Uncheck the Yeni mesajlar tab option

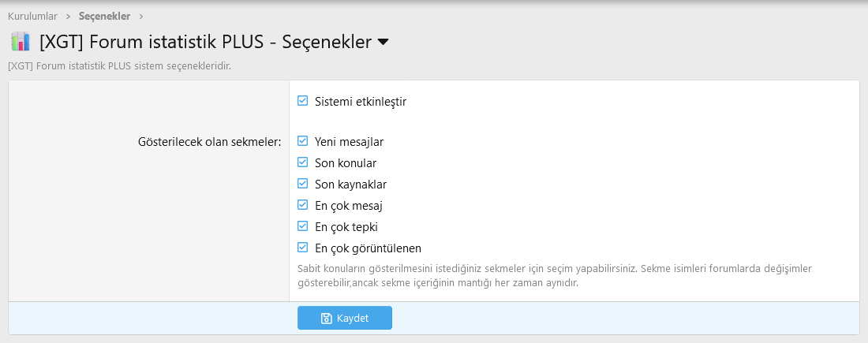point(302,141)
